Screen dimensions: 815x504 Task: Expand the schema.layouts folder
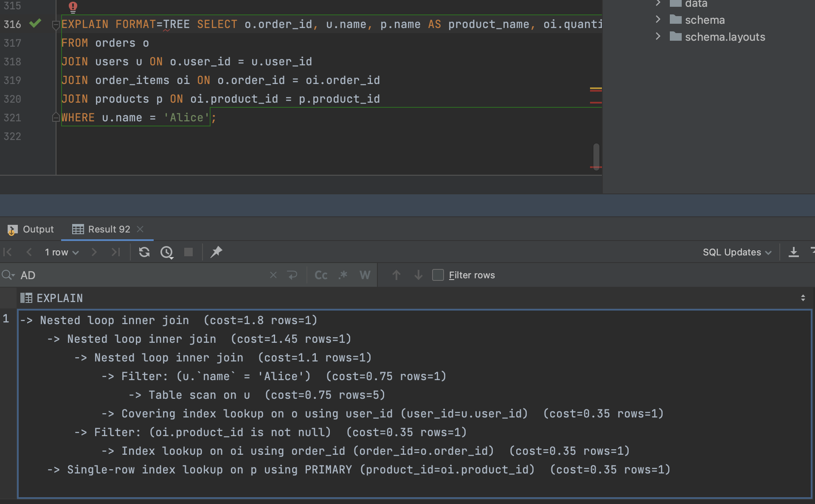[x=658, y=36]
